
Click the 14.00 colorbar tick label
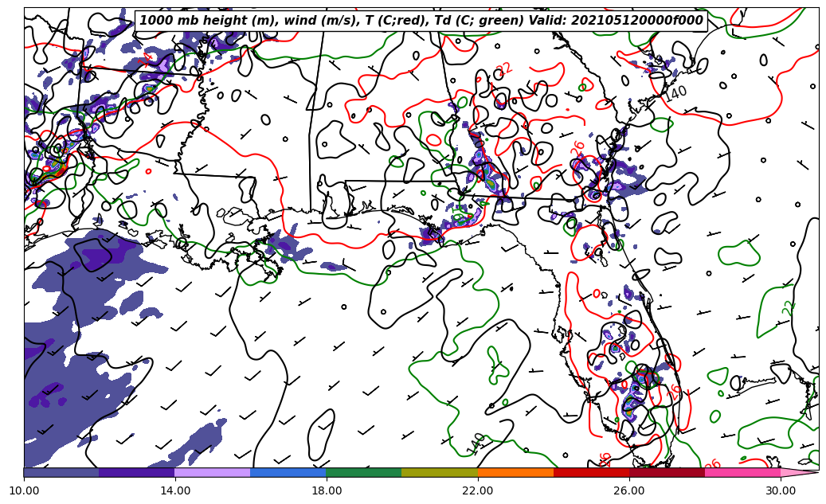coord(175,490)
